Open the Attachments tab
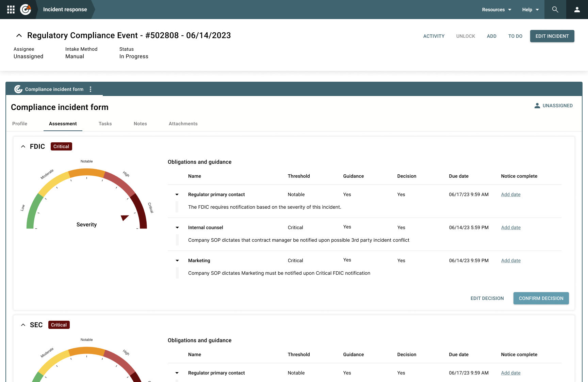 point(183,124)
